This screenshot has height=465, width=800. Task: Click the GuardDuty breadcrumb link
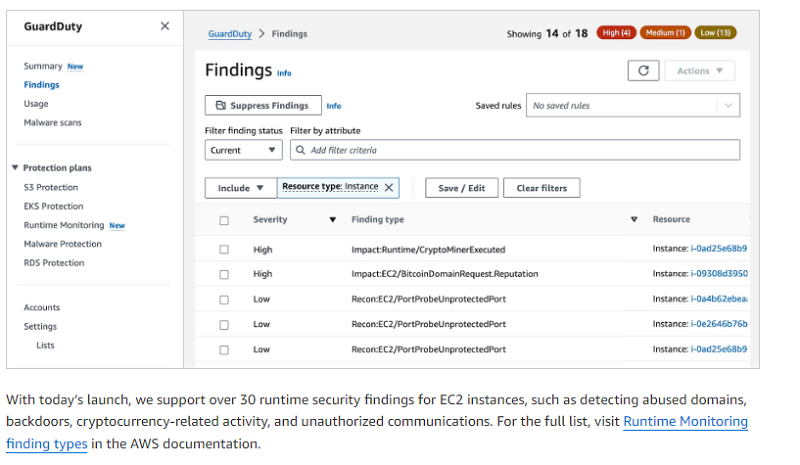pyautogui.click(x=230, y=34)
